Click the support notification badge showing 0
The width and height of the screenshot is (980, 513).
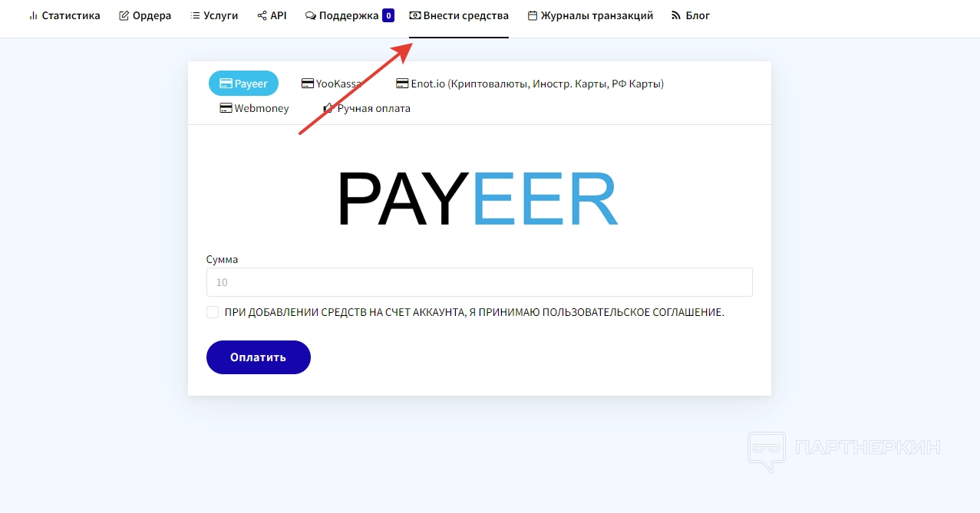tap(388, 15)
